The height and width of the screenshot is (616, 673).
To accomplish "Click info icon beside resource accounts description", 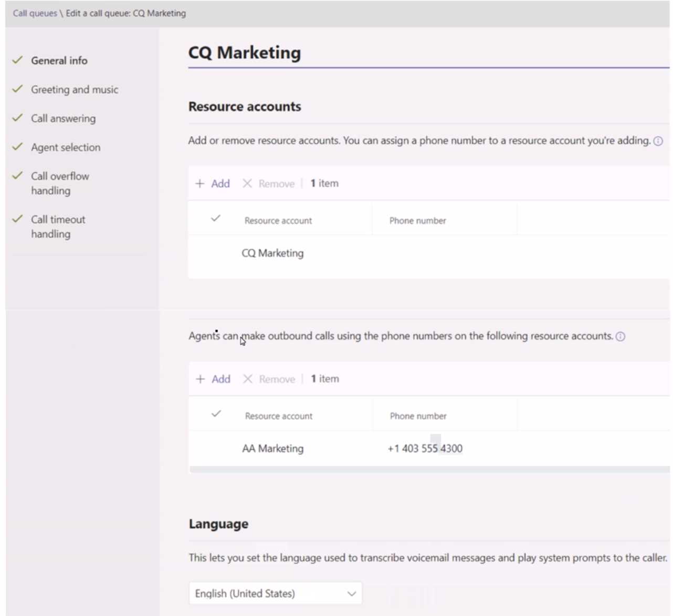I will click(x=658, y=141).
